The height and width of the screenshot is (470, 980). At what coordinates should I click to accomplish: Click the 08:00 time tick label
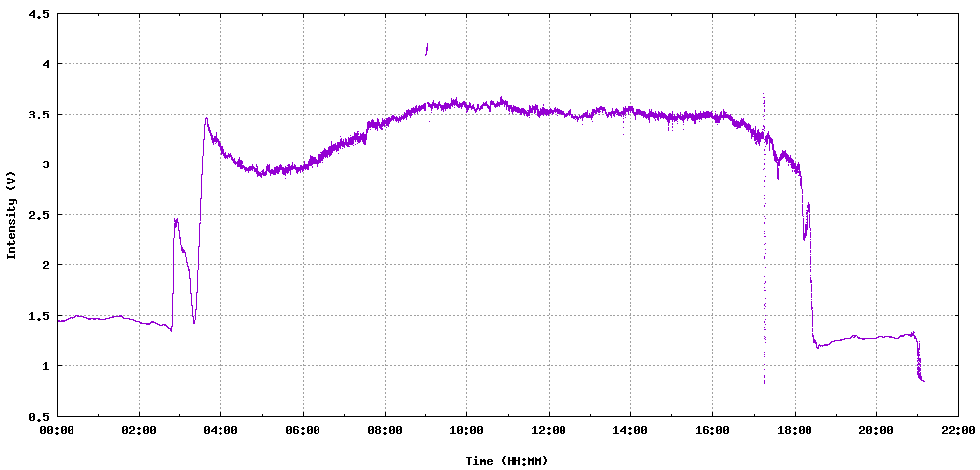click(385, 430)
